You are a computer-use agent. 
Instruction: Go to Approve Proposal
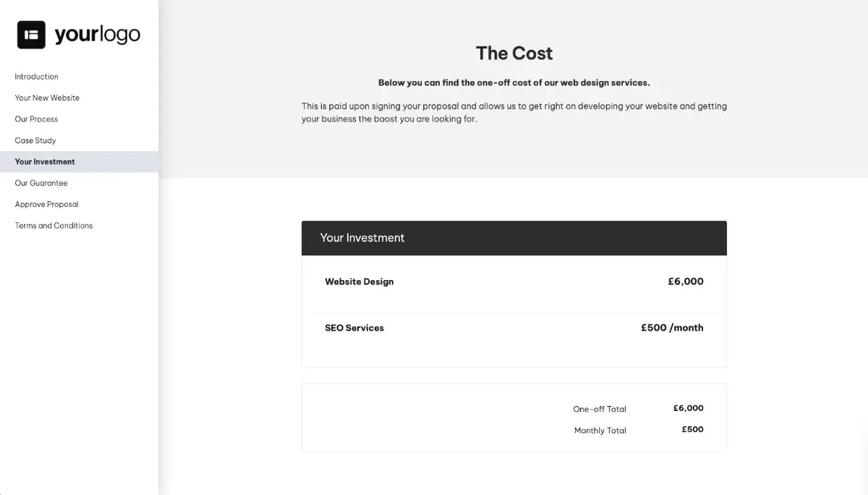46,203
